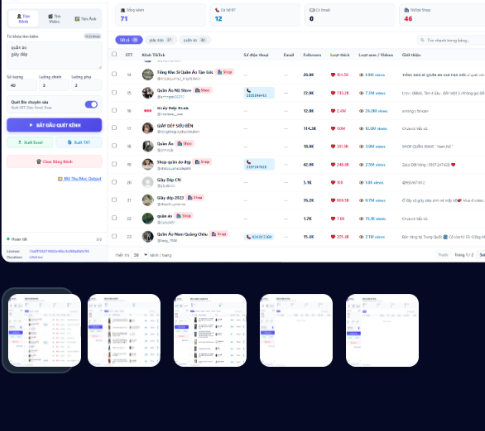Select the Tất cả filter chip
Viewport: 485px width, 431px height.
(x=129, y=40)
